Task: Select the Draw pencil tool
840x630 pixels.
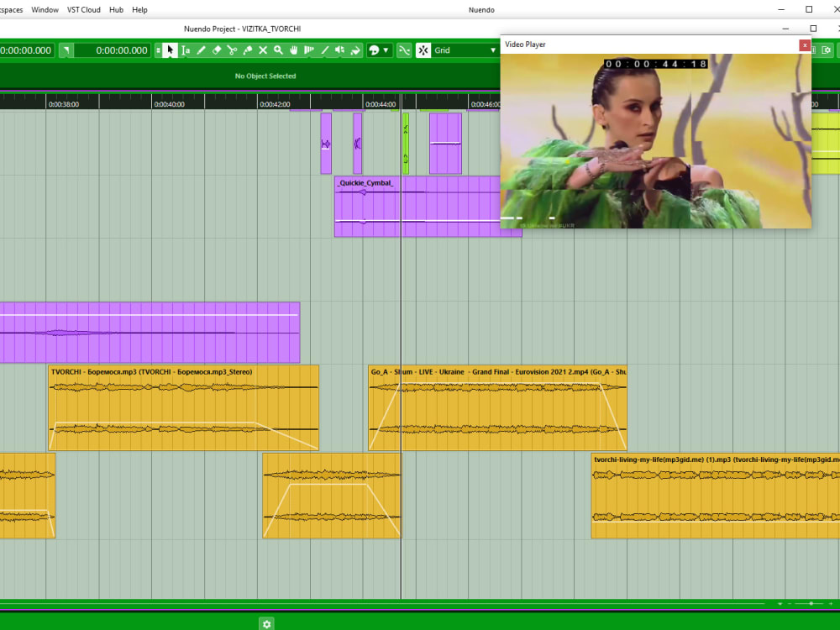Action: coord(201,50)
